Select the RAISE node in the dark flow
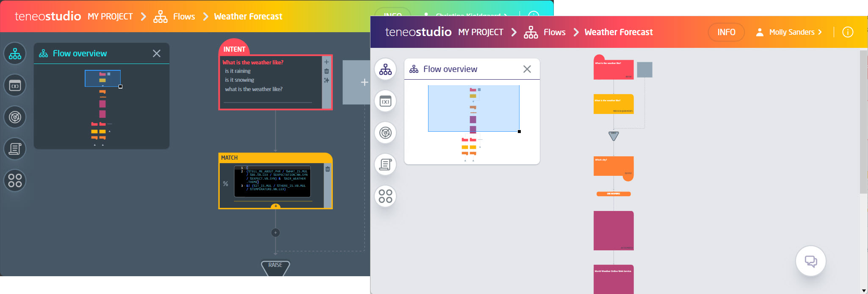This screenshot has height=294, width=868. [275, 267]
